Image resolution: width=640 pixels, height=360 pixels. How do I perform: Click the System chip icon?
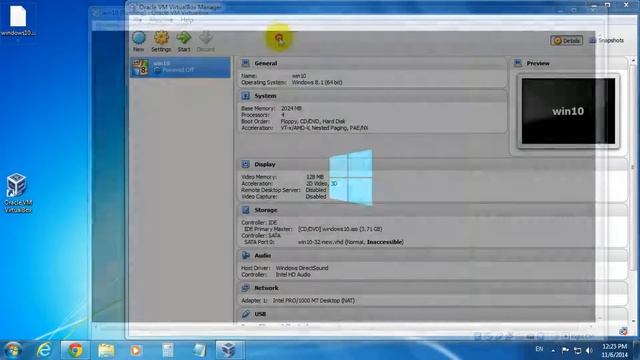coord(245,96)
